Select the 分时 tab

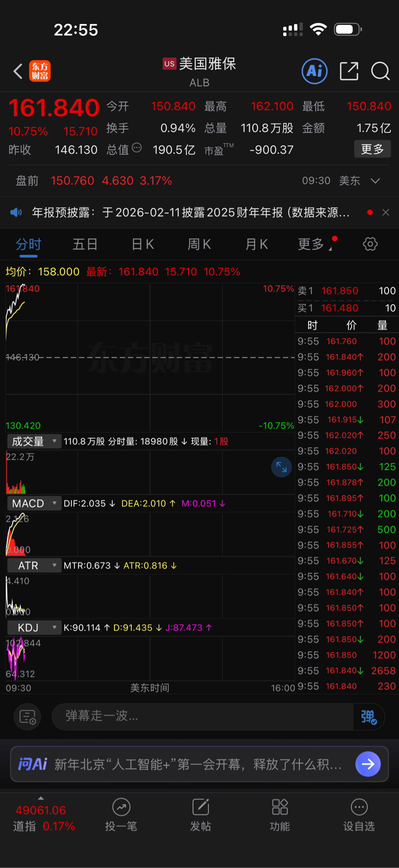tap(29, 244)
